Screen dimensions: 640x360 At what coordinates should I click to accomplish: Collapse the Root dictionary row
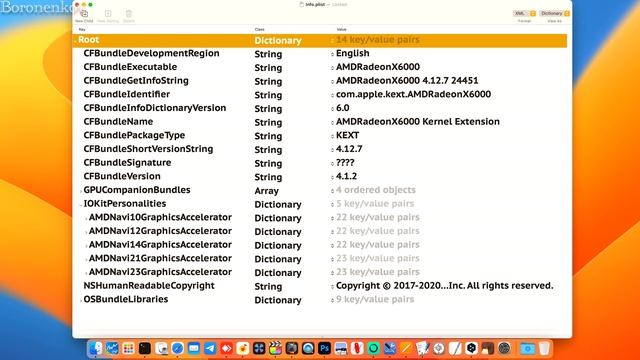[76, 40]
